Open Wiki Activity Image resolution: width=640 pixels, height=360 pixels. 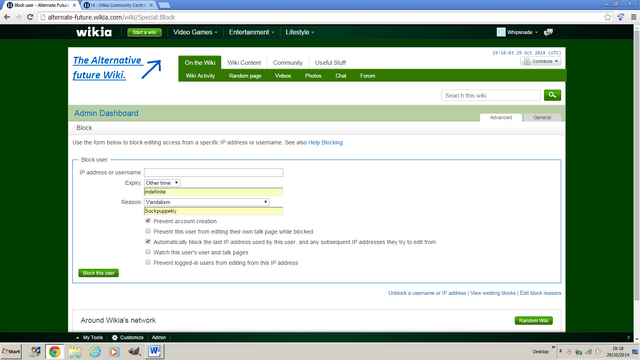click(200, 76)
